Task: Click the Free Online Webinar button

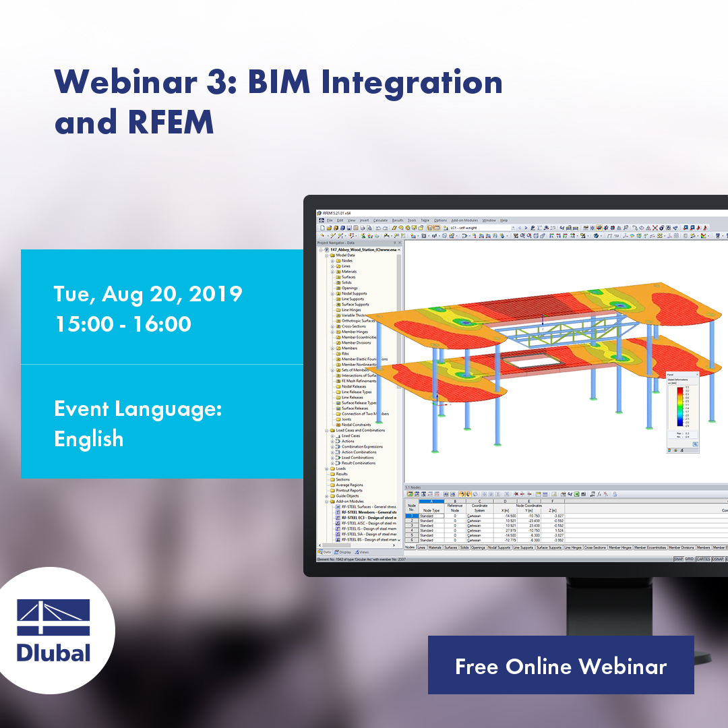Action: (x=561, y=667)
